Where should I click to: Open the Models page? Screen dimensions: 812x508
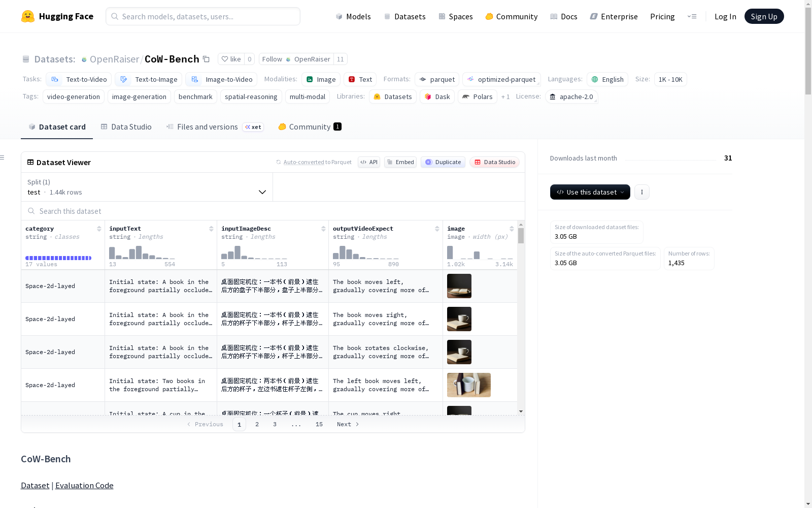pyautogui.click(x=353, y=16)
